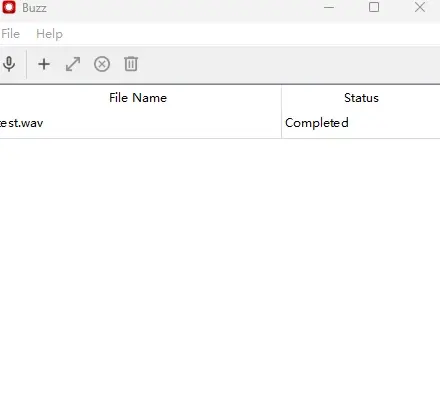Open the Help menu

(x=49, y=34)
